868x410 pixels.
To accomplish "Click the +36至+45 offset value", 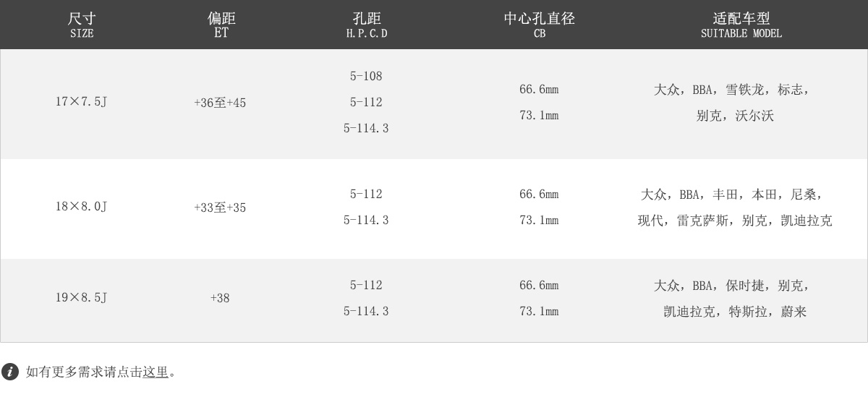I will click(x=220, y=103).
